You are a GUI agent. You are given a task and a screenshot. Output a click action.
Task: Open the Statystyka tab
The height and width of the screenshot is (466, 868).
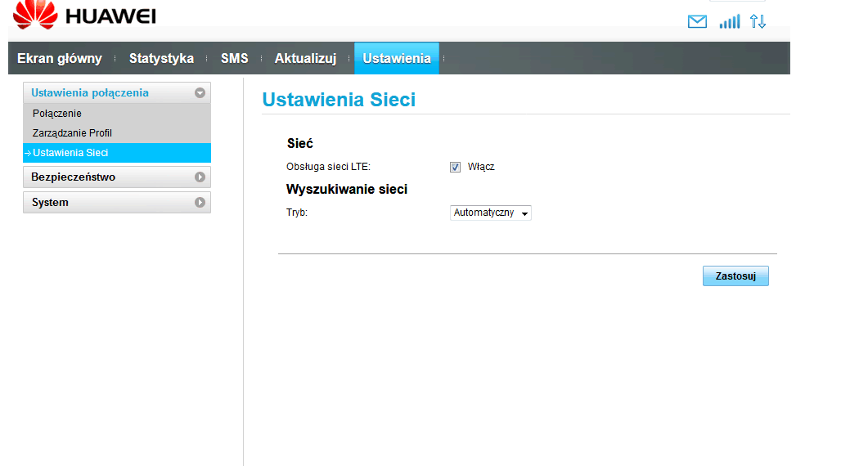click(x=162, y=58)
